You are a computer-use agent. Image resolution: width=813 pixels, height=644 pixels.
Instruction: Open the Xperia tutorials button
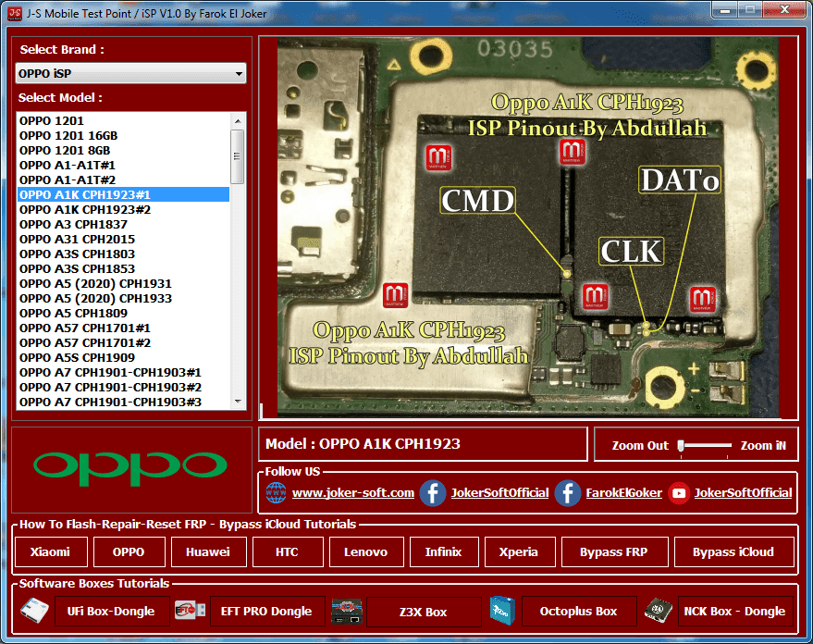[x=520, y=551]
